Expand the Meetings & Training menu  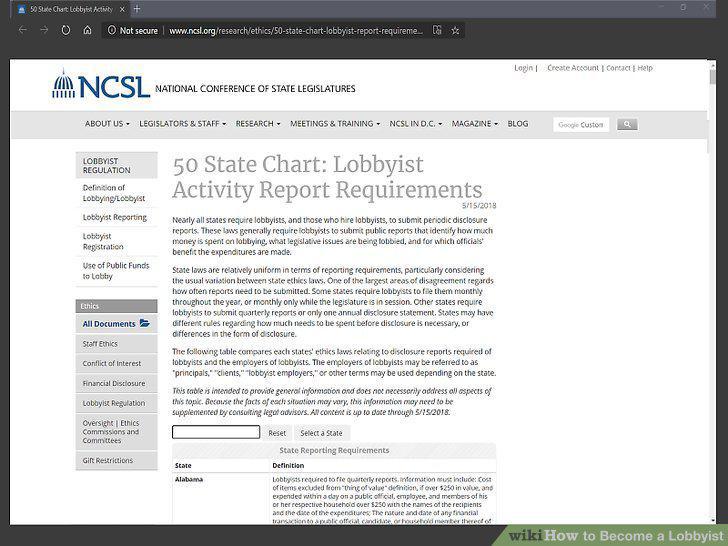pyautogui.click(x=335, y=124)
